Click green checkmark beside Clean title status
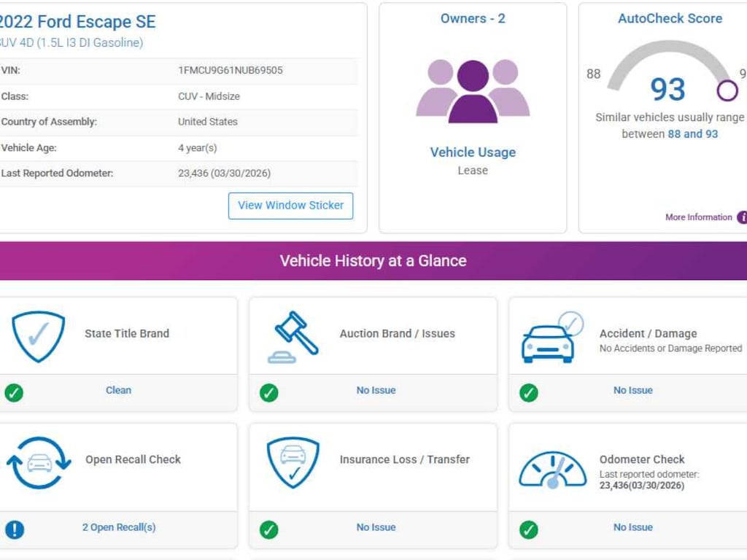747x560 pixels. 14,392
